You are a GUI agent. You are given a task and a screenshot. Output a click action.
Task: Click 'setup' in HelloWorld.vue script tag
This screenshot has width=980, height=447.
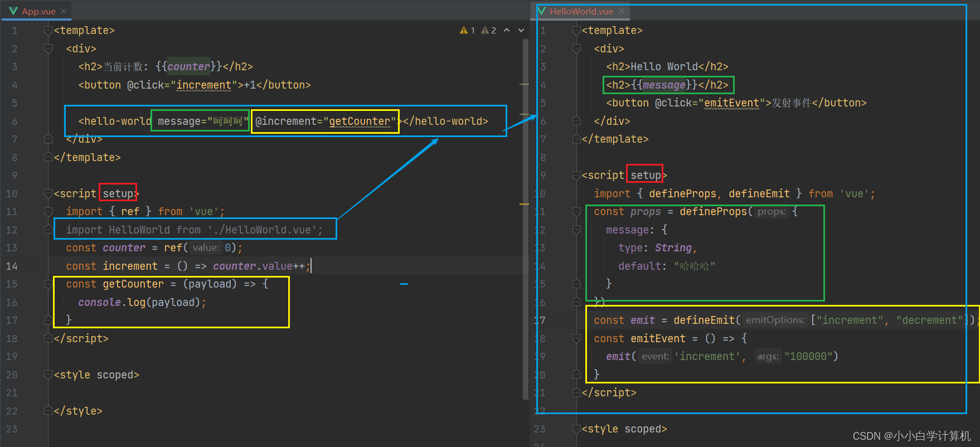646,176
